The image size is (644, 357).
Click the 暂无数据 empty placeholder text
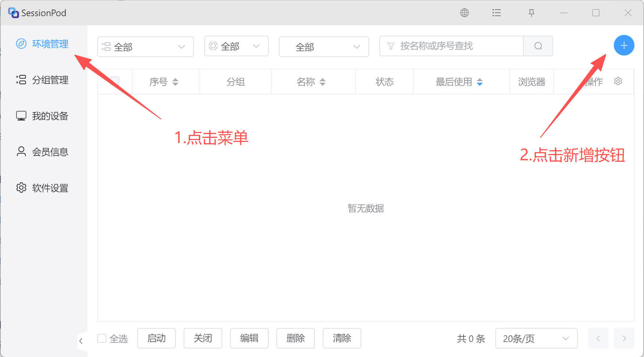[x=366, y=208]
